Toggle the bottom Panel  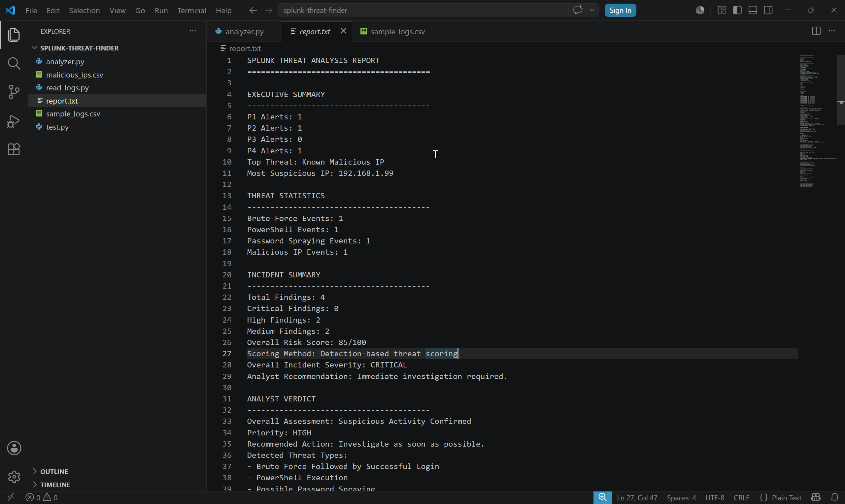pos(753,11)
